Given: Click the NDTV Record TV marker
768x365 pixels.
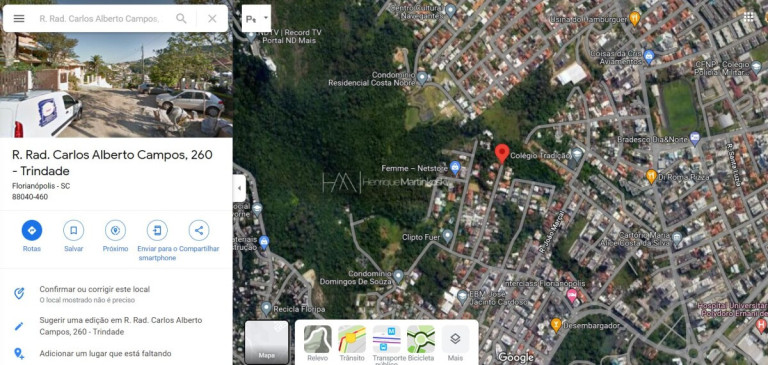Looking at the screenshot, I should click(251, 35).
